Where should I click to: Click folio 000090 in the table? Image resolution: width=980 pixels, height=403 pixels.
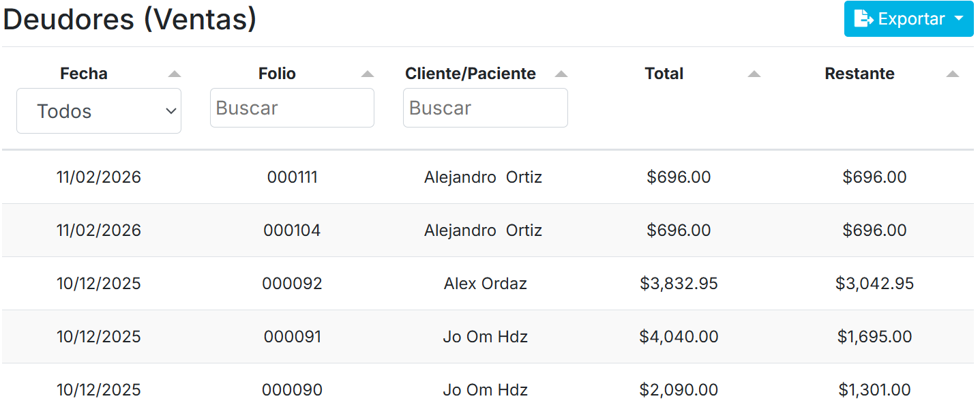(292, 390)
